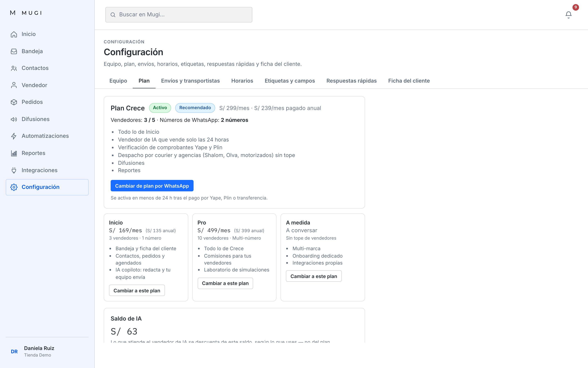Click the Se activa en menos de 24 h note

(189, 198)
